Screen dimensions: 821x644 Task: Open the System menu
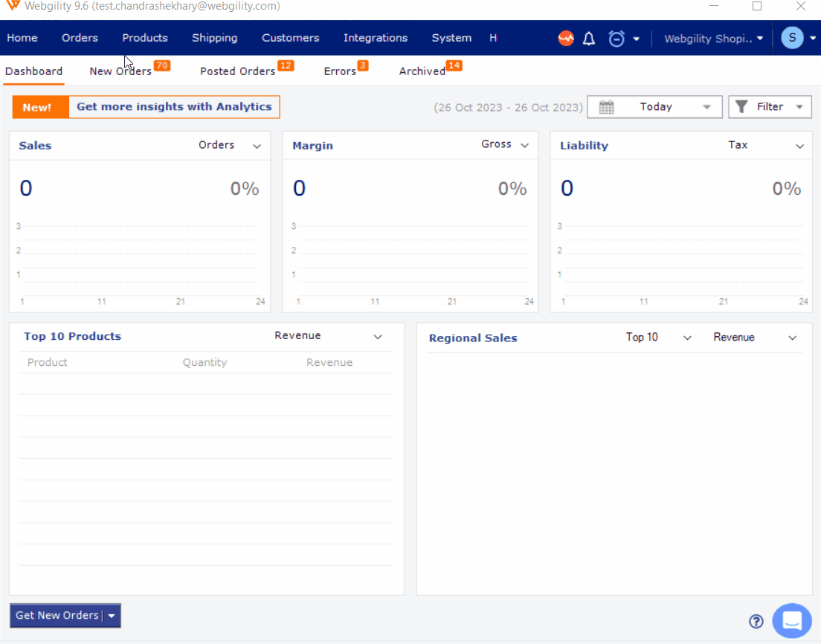[x=451, y=38]
